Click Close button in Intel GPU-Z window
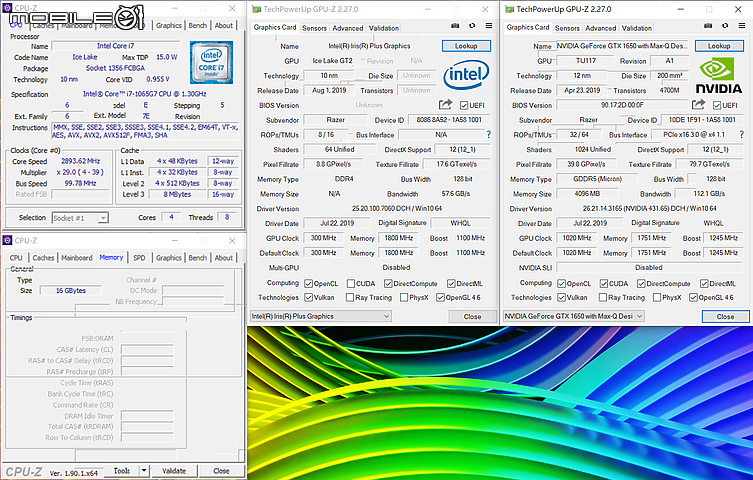753x480 pixels. [473, 316]
